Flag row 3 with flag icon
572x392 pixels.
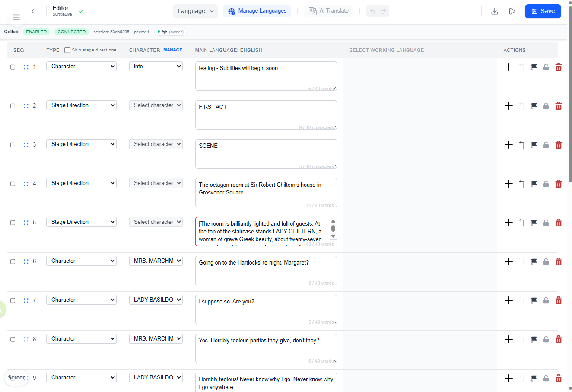click(x=534, y=145)
